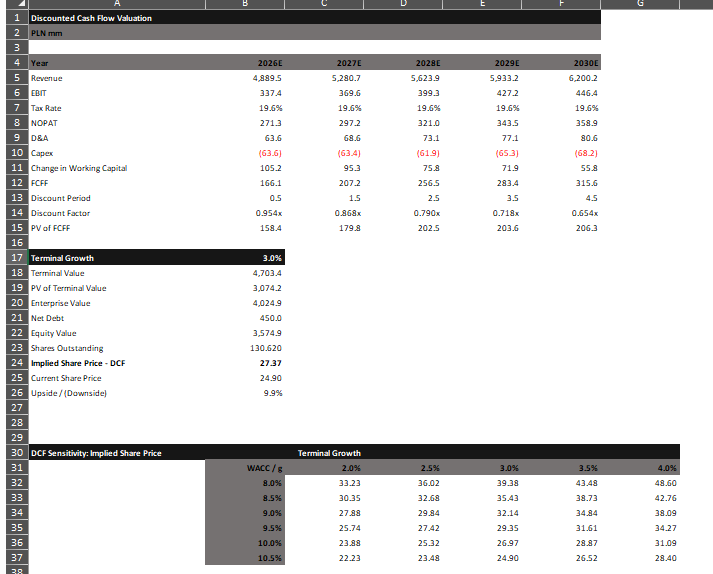Viewport: 713px width, 574px height.
Task: Select Equity Value 3,574.9
Action: pyautogui.click(x=267, y=333)
